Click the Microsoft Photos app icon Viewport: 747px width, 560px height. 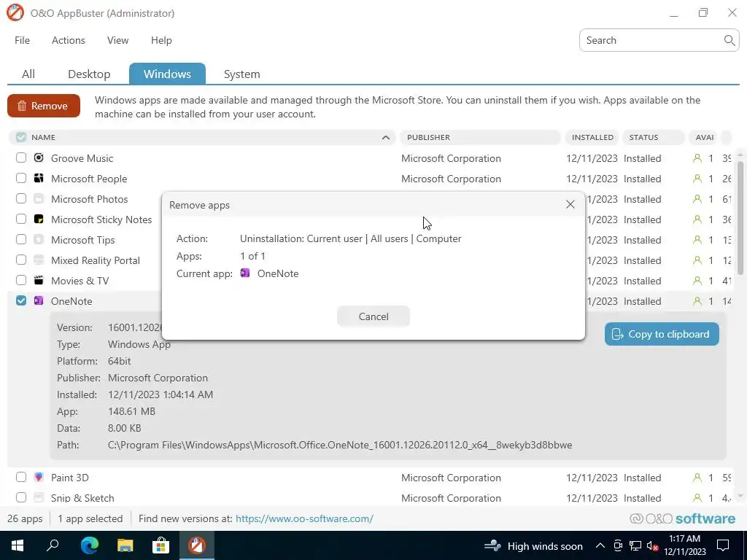tap(39, 198)
